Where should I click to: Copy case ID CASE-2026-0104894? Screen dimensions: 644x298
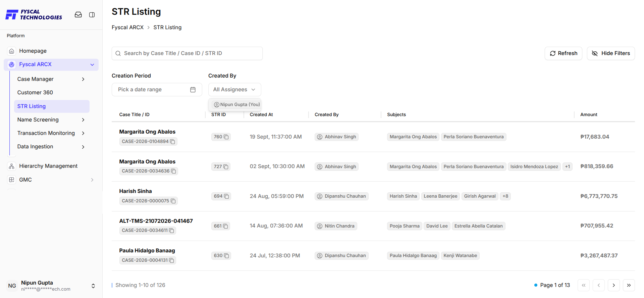[173, 142]
